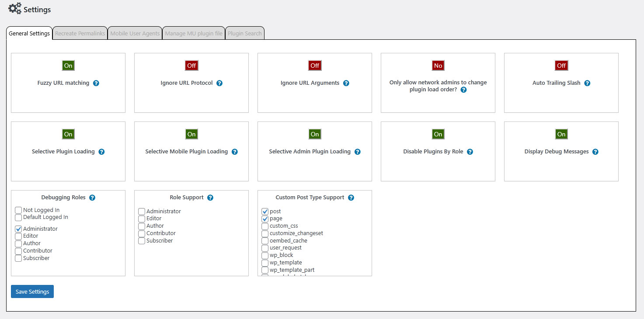Viewport: 644px width, 319px height.
Task: Click the Save Settings button
Action: tap(32, 291)
